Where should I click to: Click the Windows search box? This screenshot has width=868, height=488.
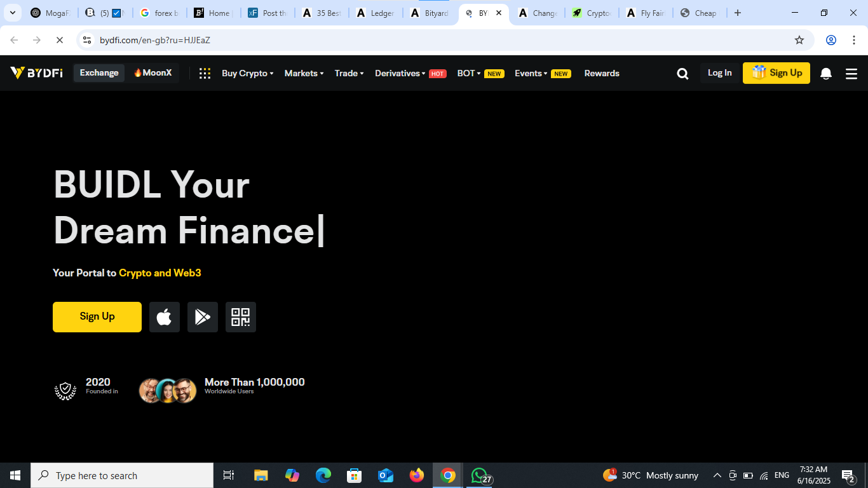click(122, 475)
